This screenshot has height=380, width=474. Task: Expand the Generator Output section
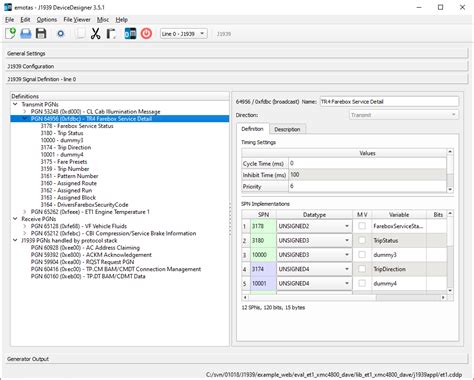point(237,359)
